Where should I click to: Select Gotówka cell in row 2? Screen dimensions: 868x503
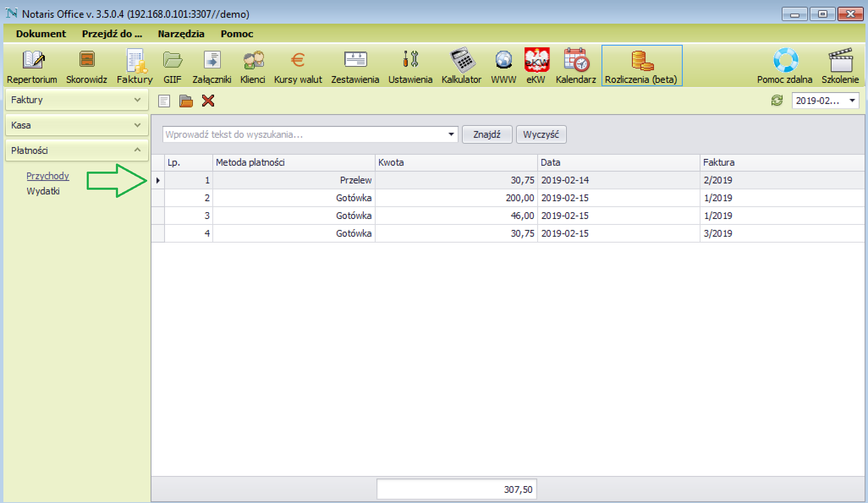click(x=294, y=198)
